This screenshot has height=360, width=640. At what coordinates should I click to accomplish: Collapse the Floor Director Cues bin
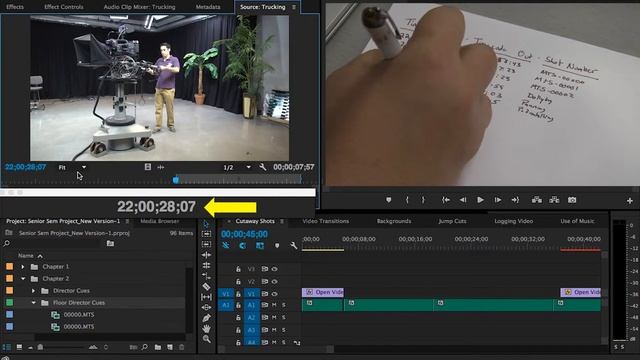pyautogui.click(x=33, y=303)
